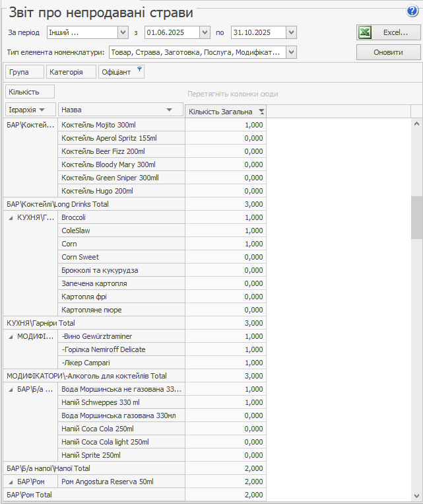Expand the Тип елемента номенклатури dropdown
This screenshot has width=423, height=504.
point(291,52)
